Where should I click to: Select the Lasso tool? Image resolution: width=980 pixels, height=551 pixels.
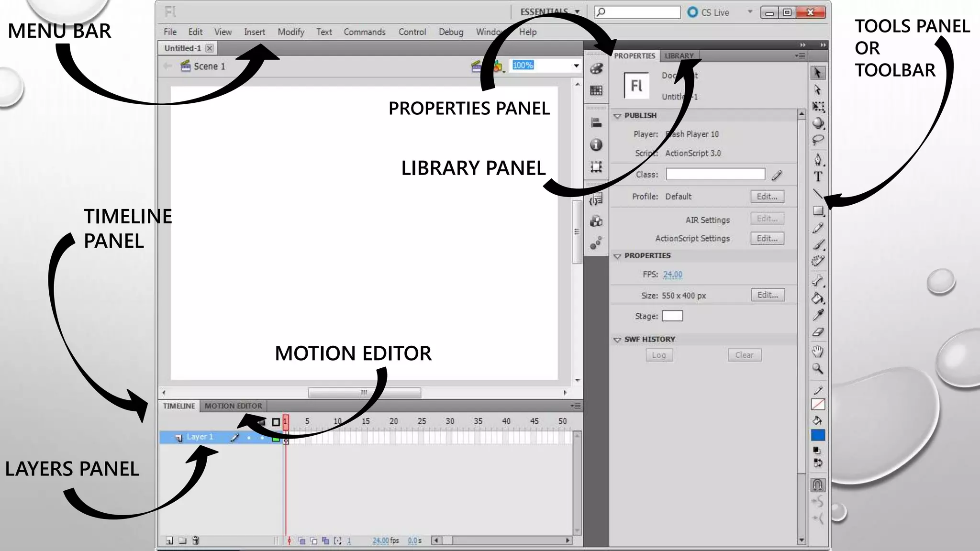tap(818, 140)
